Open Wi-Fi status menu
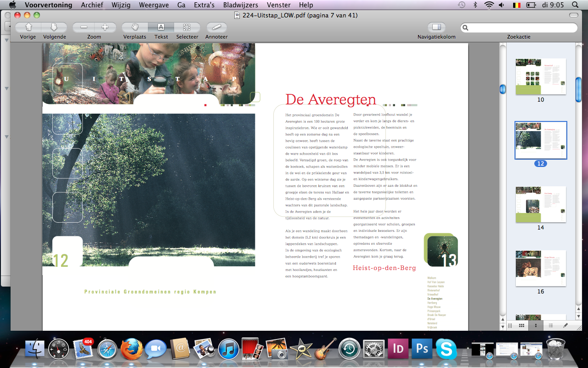Viewport: 588px width, 368px height. (489, 5)
